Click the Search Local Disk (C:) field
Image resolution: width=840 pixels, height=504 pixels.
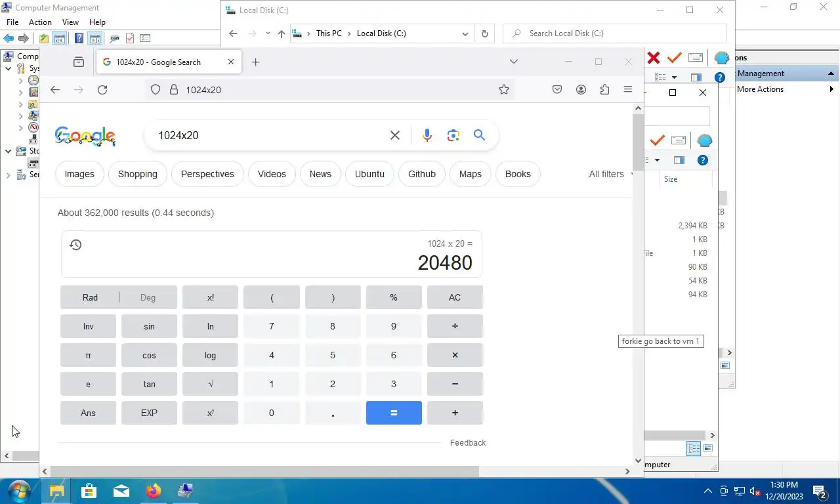tap(615, 33)
